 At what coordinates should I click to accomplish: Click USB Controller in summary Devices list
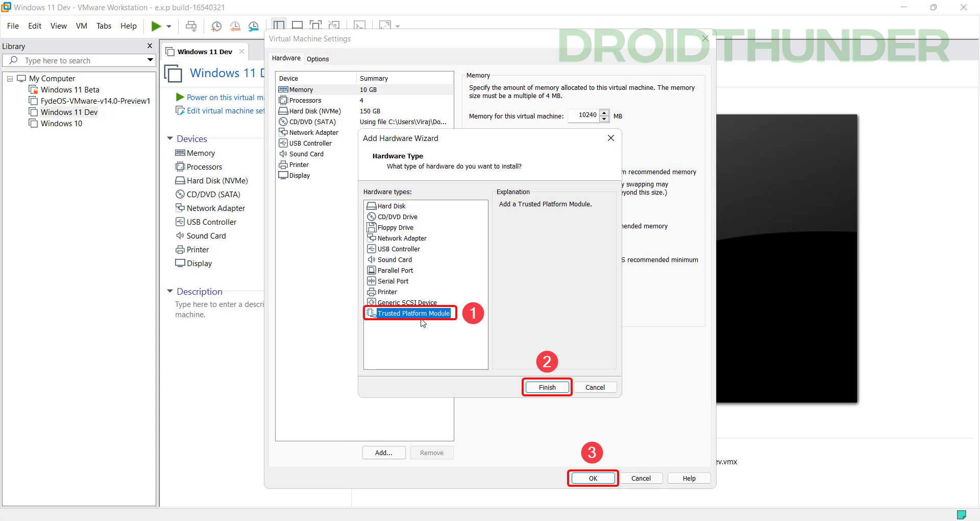coord(211,222)
